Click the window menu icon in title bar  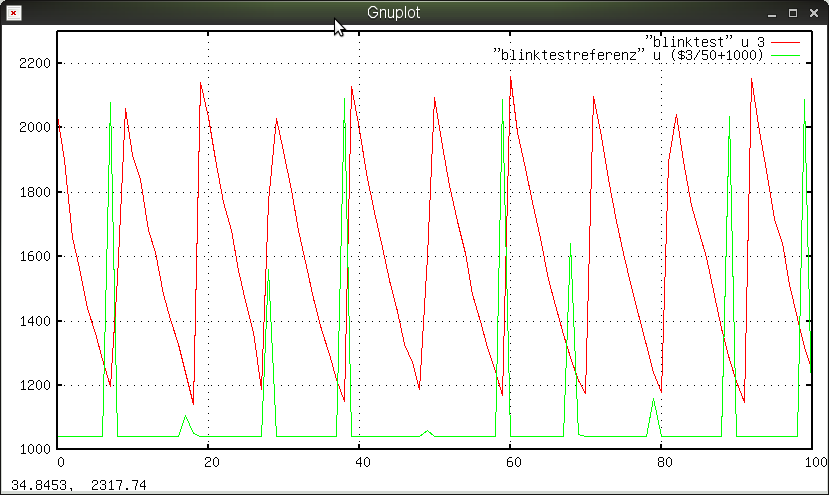coord(13,14)
